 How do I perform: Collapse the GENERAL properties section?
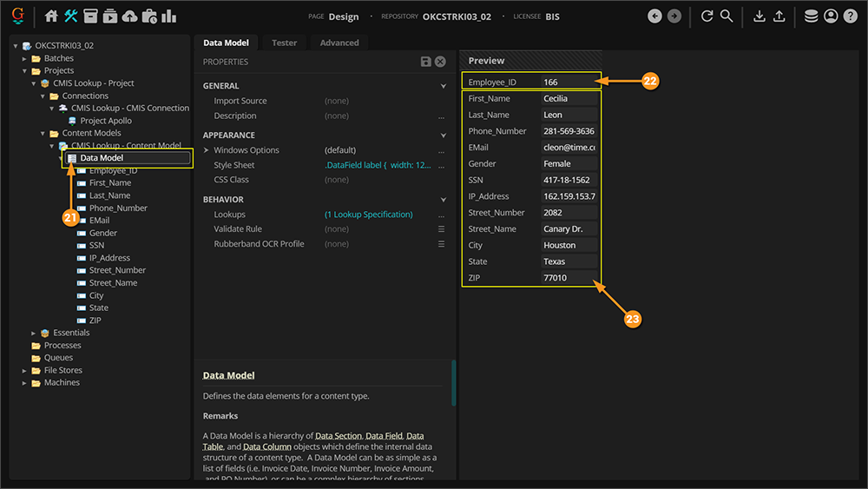444,86
